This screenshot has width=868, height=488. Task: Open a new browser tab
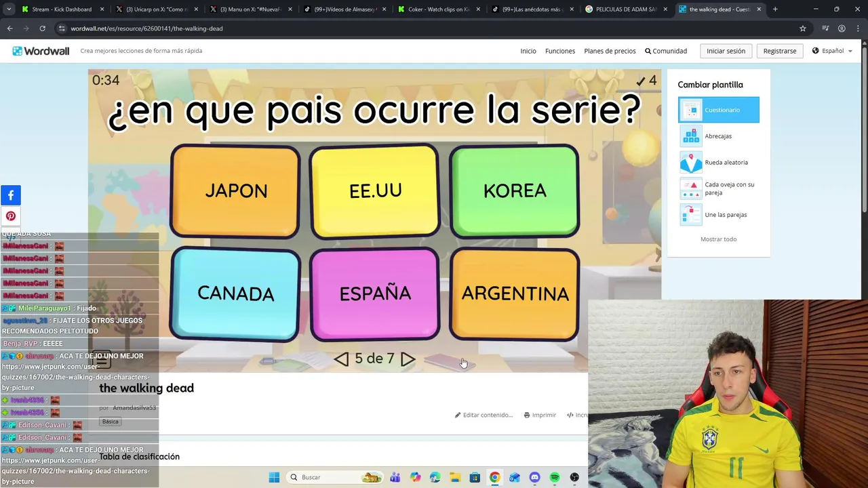coord(775,9)
